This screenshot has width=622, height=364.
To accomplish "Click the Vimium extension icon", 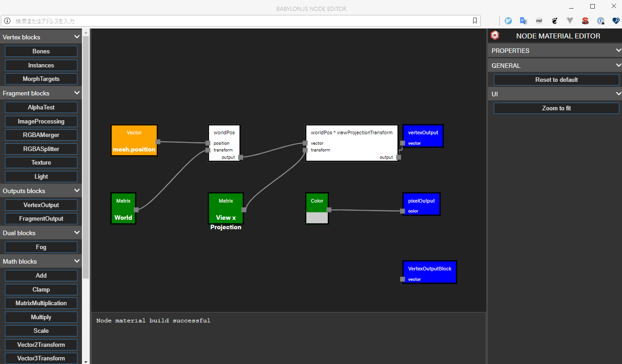I will (x=508, y=21).
